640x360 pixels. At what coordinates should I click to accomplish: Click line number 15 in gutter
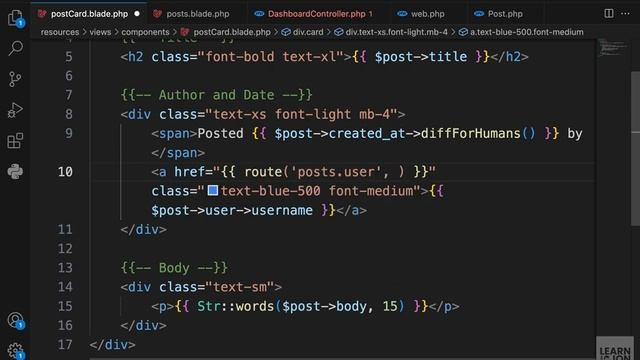(64, 306)
